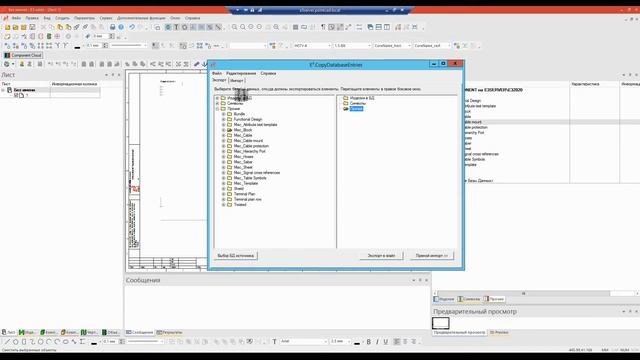Click the zoom magnifier icon in top toolbar
Viewport: 640px width, 360px height.
pyautogui.click(x=234, y=27)
